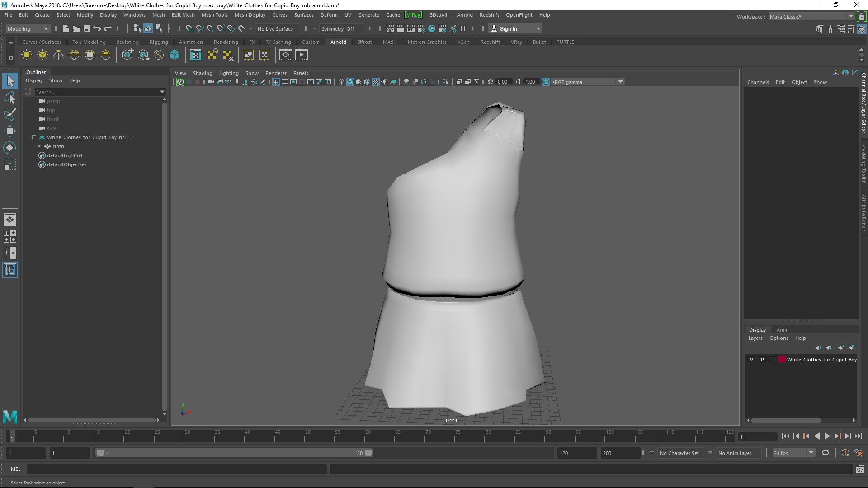Start Arnold render with play icon
Image resolution: width=868 pixels, height=488 pixels.
302,55
